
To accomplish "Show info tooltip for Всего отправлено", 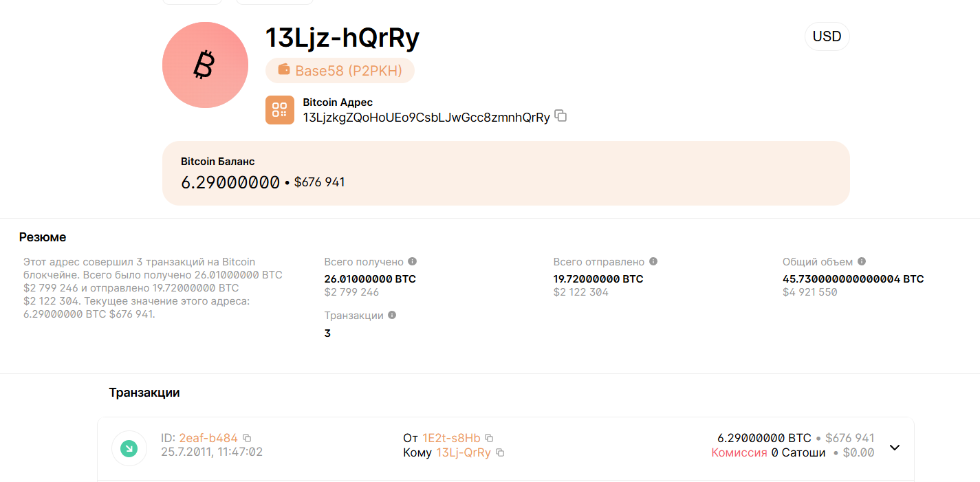I will coord(653,262).
